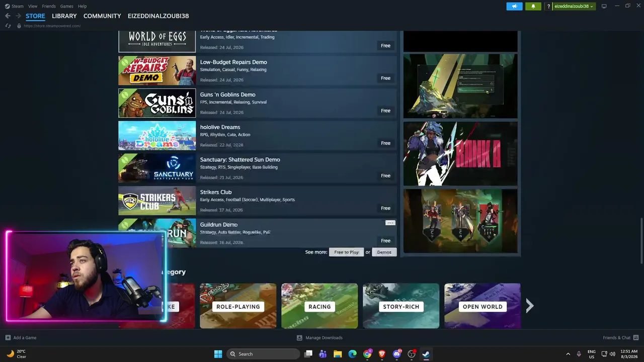Open the notifications bell
The image size is (644, 362).
pyautogui.click(x=533, y=6)
